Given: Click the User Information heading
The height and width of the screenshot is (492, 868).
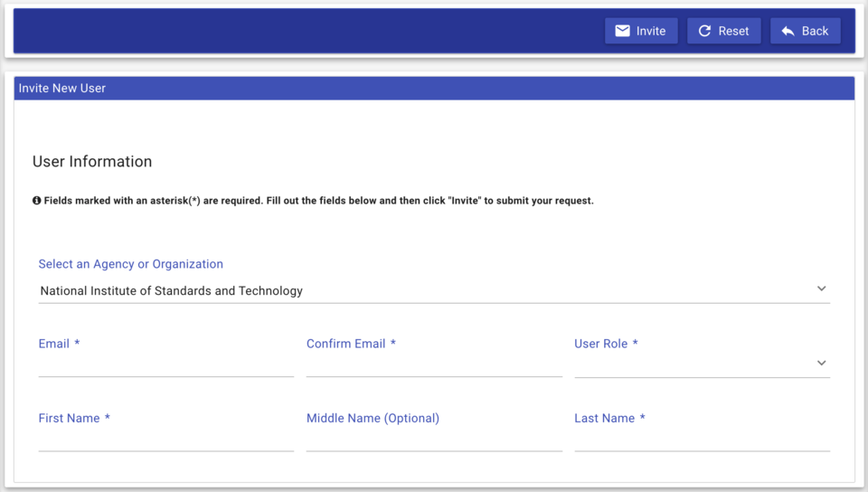Looking at the screenshot, I should (x=92, y=162).
